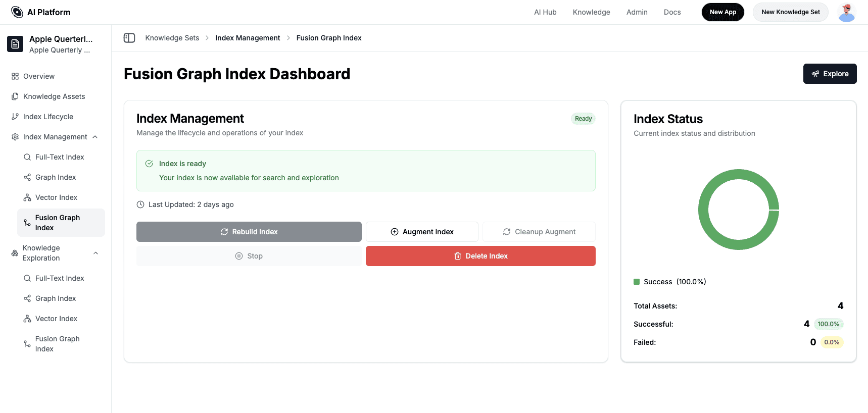Click the magnifier icon beside Full-Text Index under Index Management
Image resolution: width=868 pixels, height=413 pixels.
click(x=27, y=157)
